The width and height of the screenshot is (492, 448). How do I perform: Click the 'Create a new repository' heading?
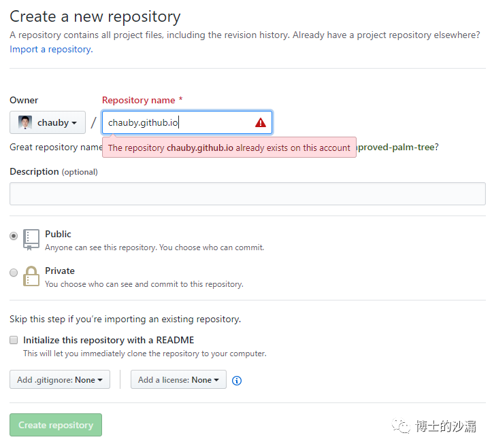(95, 16)
